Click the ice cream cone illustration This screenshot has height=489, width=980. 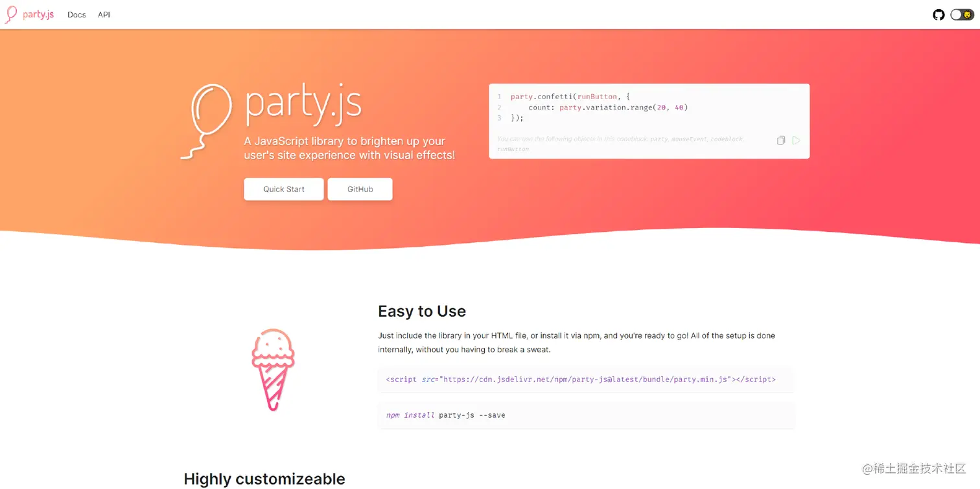(273, 369)
